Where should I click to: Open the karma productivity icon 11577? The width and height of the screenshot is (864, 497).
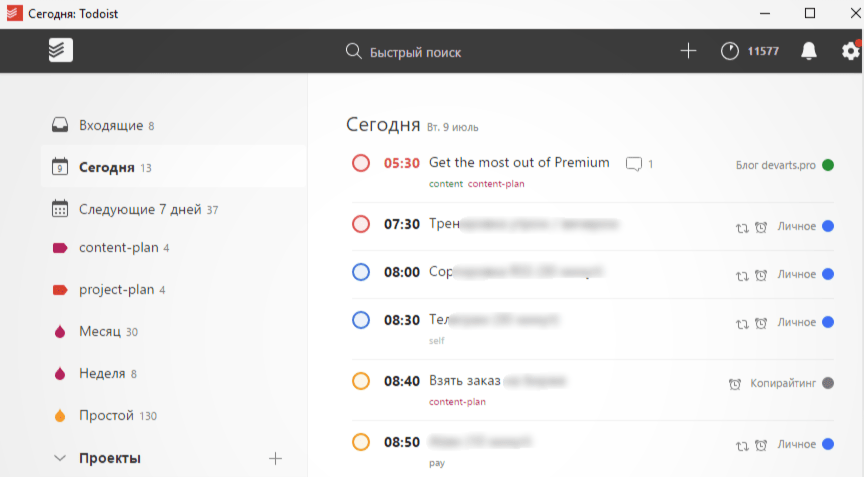pos(730,51)
